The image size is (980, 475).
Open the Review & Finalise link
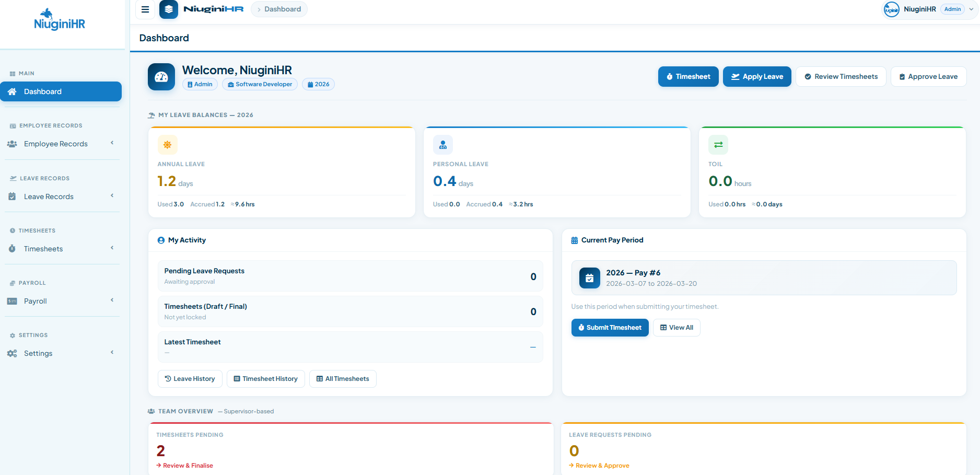click(x=188, y=466)
